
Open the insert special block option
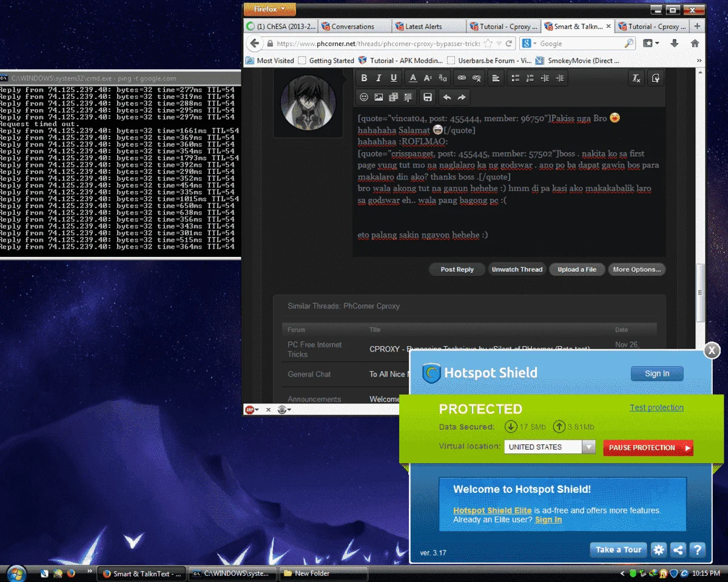[408, 97]
